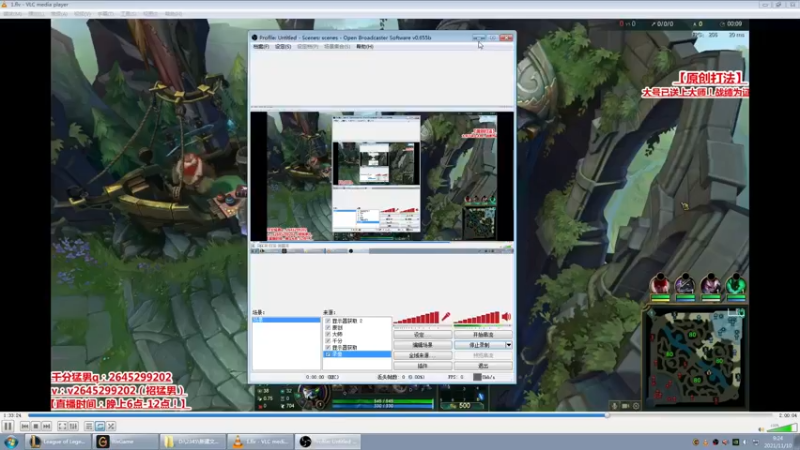Open the last VLC menu bar item

pyautogui.click(x=173, y=14)
